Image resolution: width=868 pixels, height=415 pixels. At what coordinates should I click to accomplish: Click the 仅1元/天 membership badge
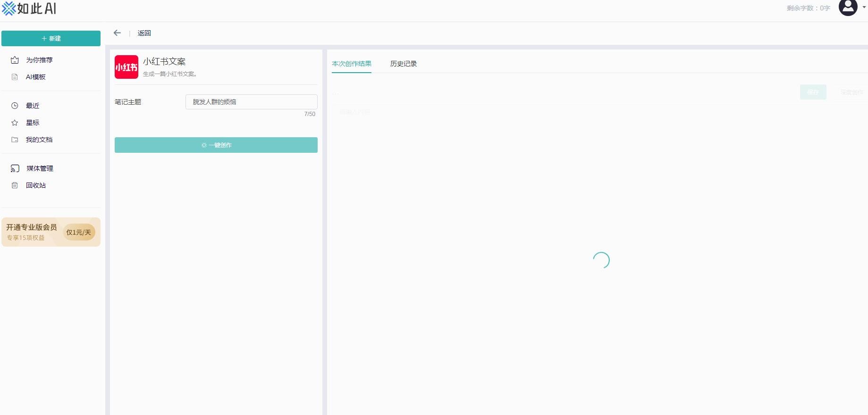click(79, 232)
